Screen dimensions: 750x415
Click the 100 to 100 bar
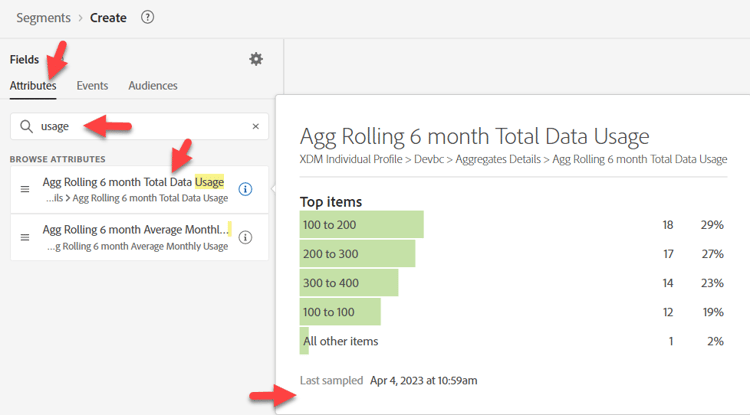click(340, 312)
